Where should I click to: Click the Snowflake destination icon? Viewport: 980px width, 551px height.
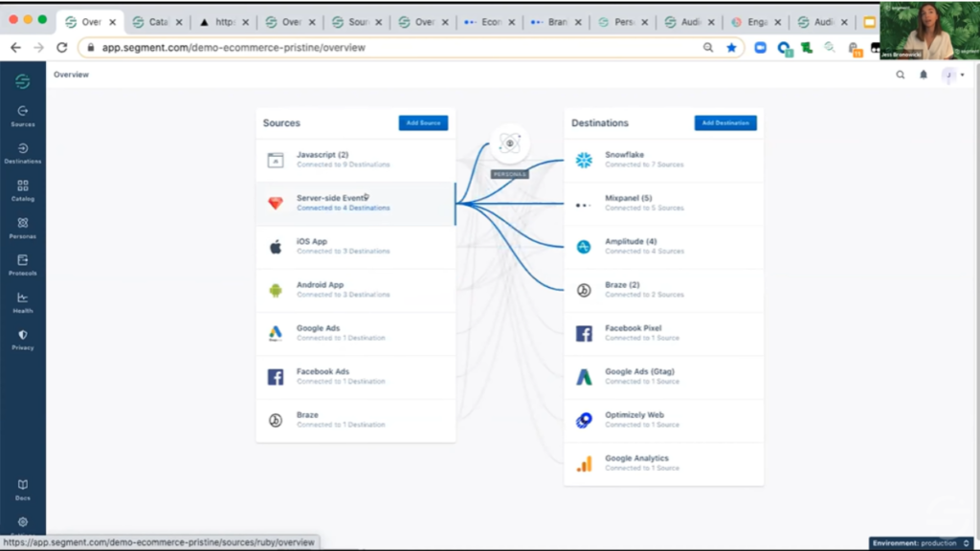point(584,160)
